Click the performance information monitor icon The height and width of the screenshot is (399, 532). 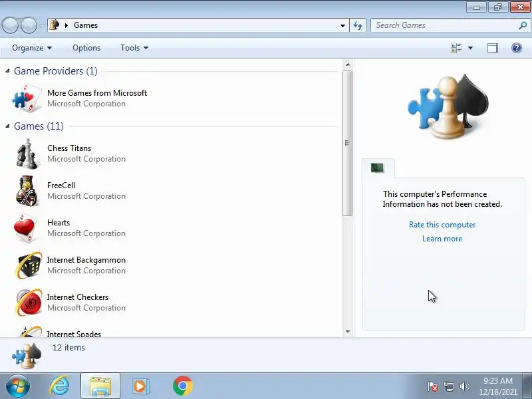point(377,168)
